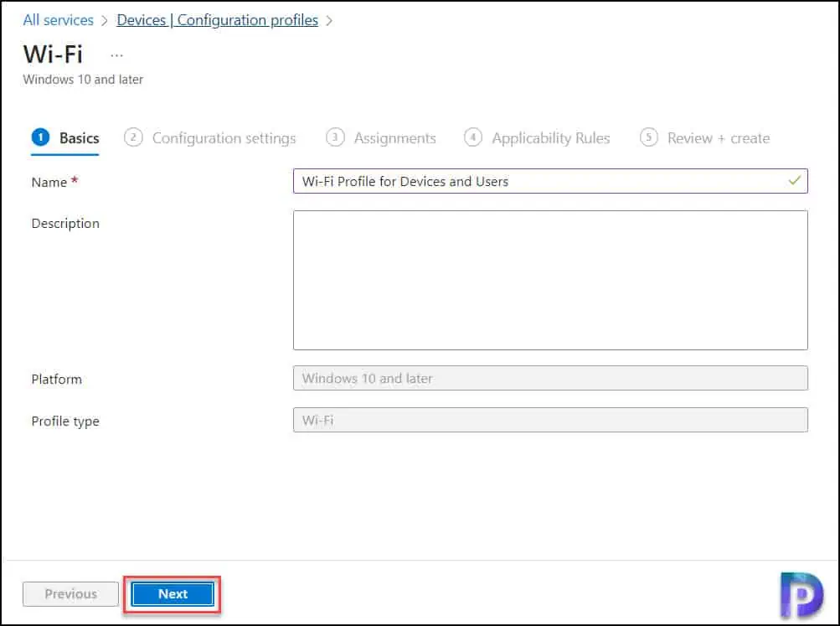Go to Devices | Configuration profiles breadcrumb
Image resolution: width=840 pixels, height=626 pixels.
[x=217, y=20]
